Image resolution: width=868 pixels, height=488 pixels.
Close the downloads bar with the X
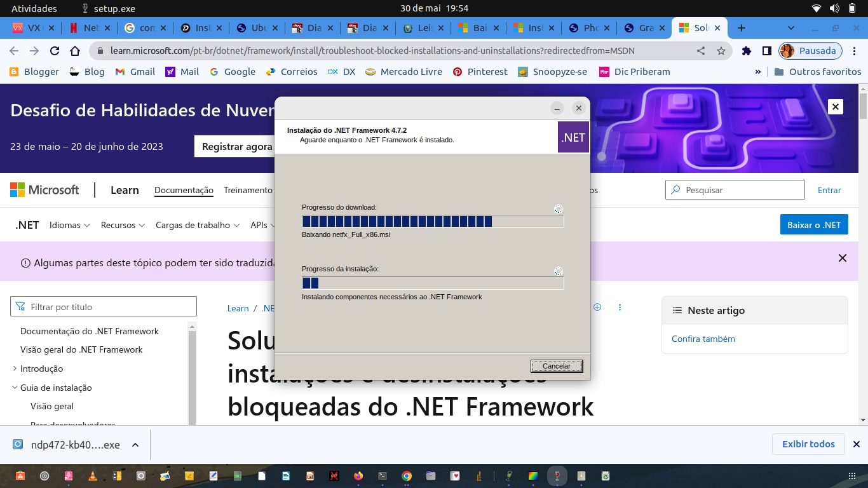pyautogui.click(x=857, y=444)
